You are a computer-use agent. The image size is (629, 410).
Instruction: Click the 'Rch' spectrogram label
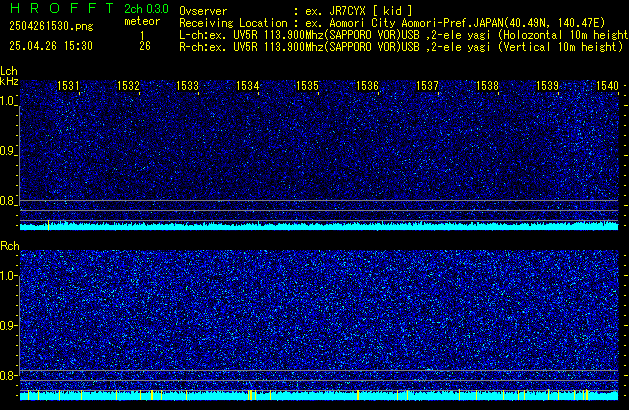(10, 246)
